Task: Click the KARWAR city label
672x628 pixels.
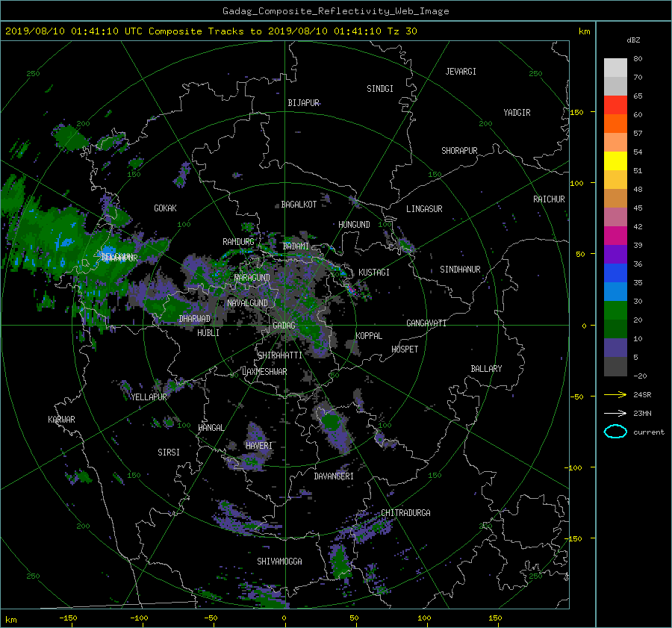Action: point(61,420)
